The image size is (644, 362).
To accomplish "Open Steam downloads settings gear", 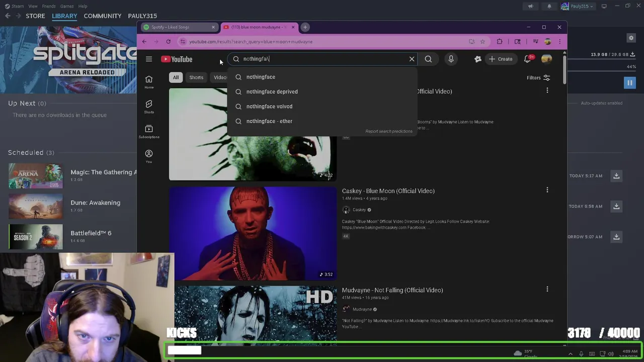I will pos(631,38).
